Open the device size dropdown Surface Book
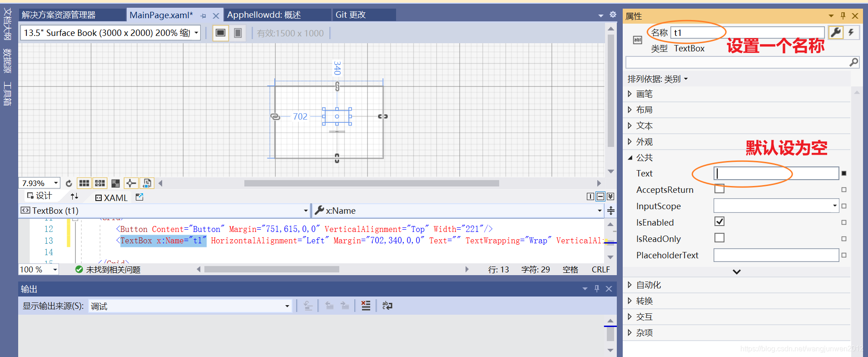This screenshot has width=868, height=357. point(196,33)
